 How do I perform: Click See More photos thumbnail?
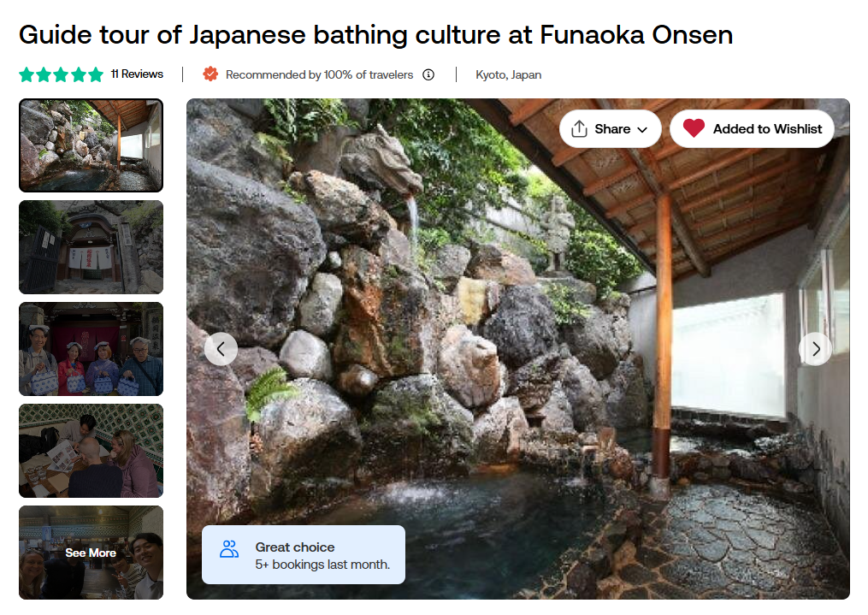(91, 553)
